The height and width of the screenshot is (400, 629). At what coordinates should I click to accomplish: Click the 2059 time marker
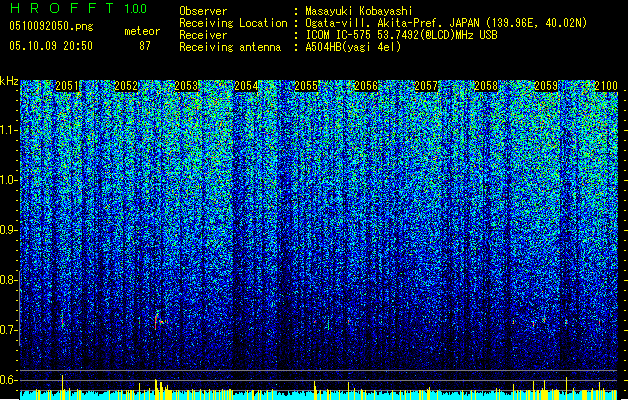546,86
